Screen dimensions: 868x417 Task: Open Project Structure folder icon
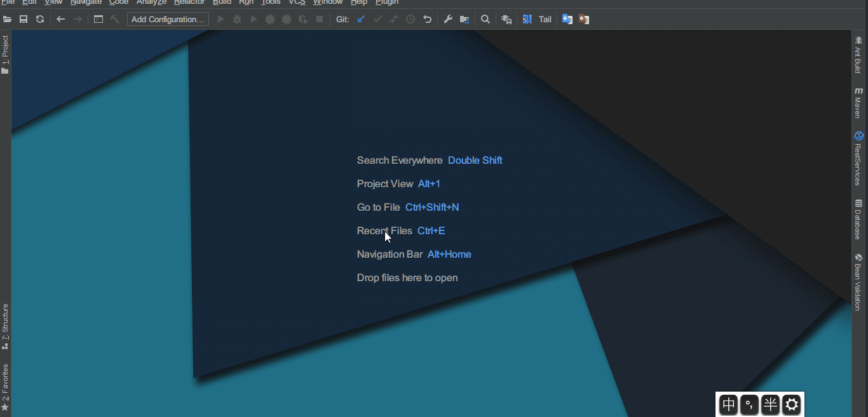pyautogui.click(x=465, y=19)
